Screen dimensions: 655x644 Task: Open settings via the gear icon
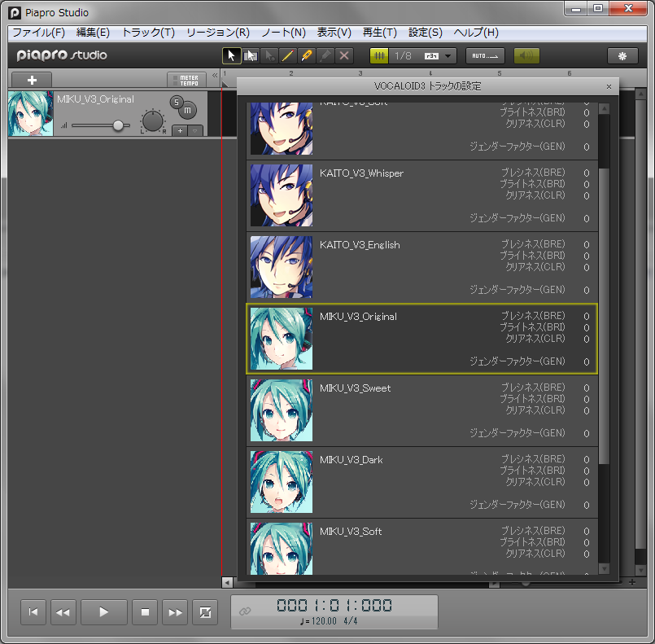coord(622,56)
